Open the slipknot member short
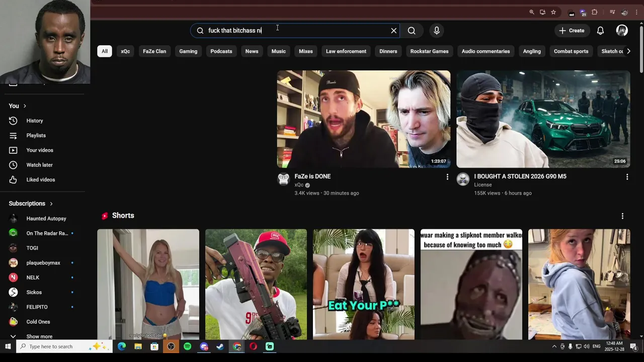The height and width of the screenshot is (362, 644). 471,284
